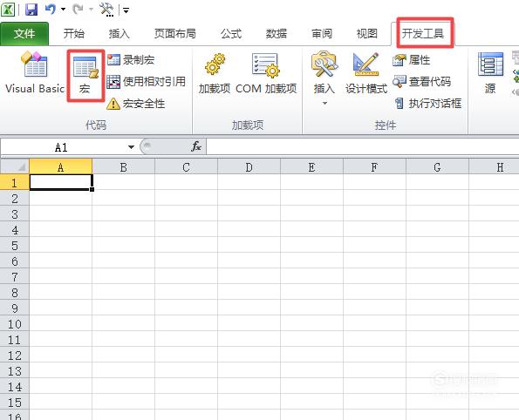519x420 pixels.
Task: Select column B header
Action: coord(124,166)
